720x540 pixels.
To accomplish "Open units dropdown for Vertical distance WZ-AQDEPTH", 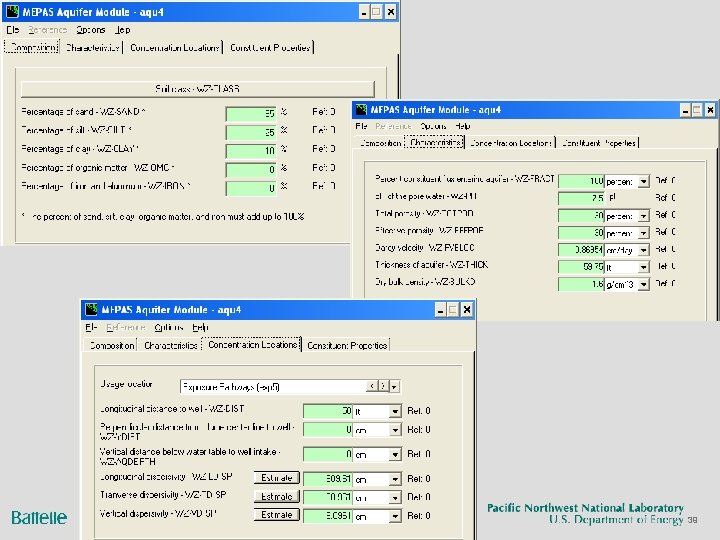I will [x=395, y=455].
